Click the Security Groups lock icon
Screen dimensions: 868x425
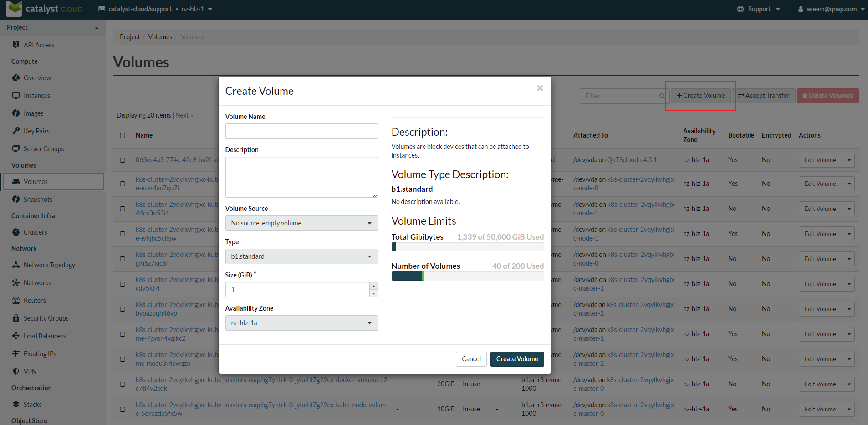pyautogui.click(x=16, y=318)
